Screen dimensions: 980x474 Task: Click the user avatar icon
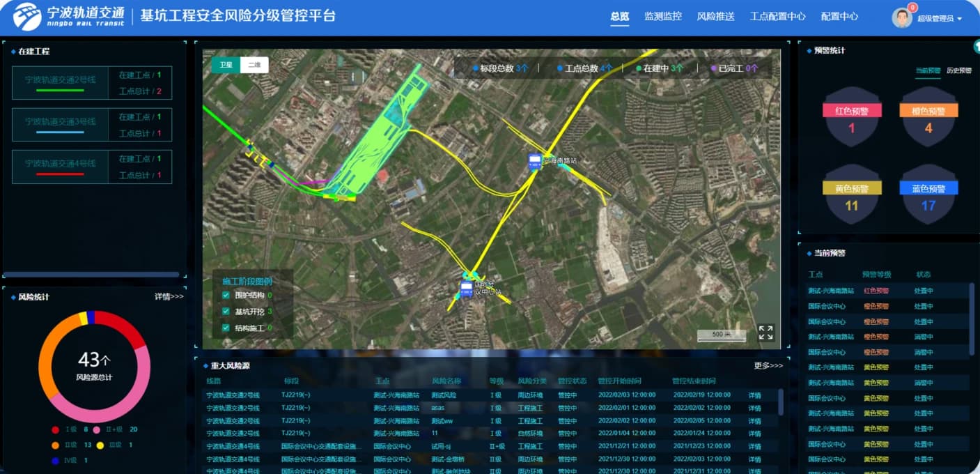click(x=902, y=18)
